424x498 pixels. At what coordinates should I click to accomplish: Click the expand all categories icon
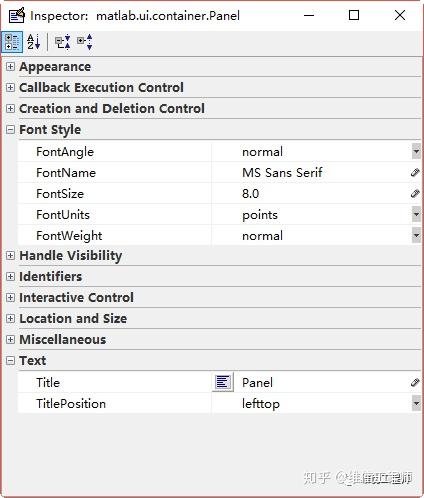coord(62,42)
